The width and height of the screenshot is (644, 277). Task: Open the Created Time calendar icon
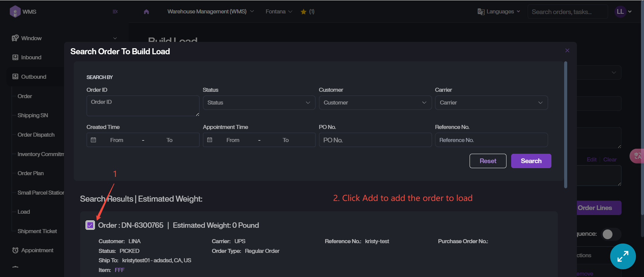[x=94, y=140]
